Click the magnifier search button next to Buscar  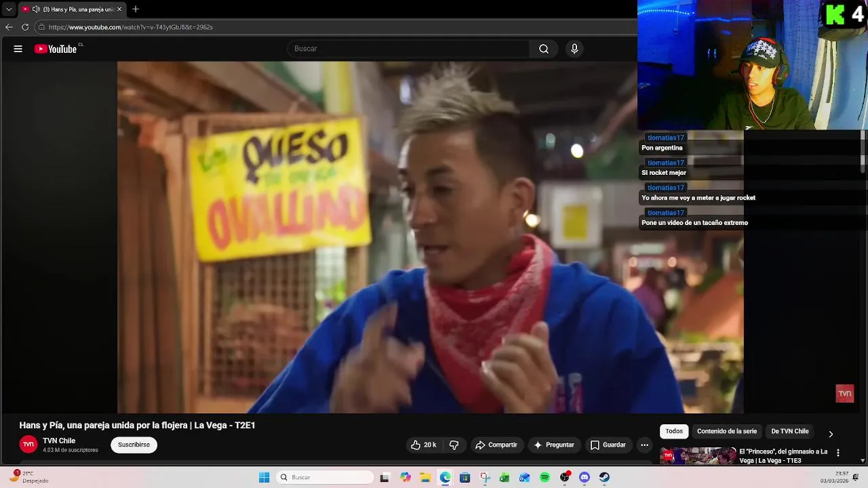pos(544,49)
